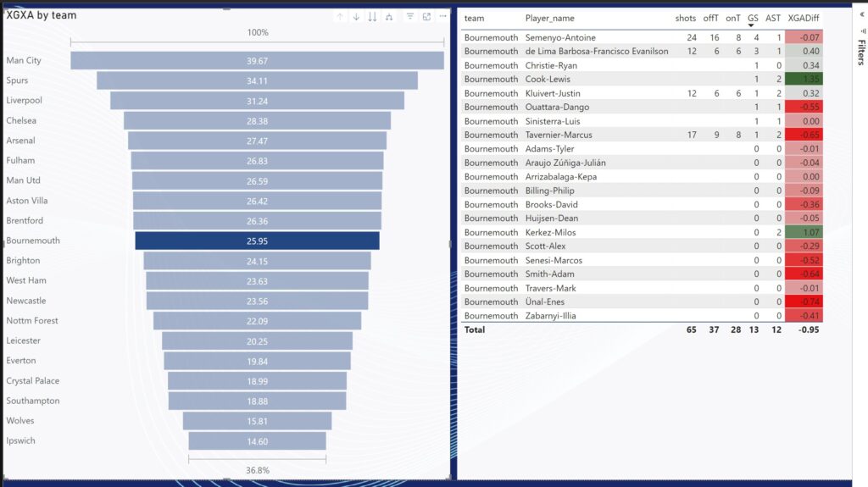Click the Total row label

tap(475, 329)
